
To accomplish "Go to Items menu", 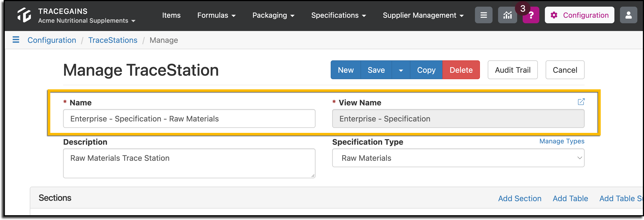I will (x=171, y=15).
